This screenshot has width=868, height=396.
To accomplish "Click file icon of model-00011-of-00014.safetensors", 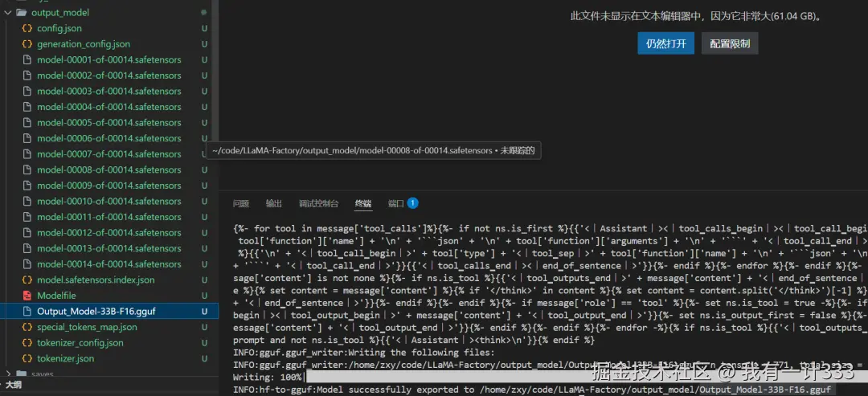I will coord(26,217).
